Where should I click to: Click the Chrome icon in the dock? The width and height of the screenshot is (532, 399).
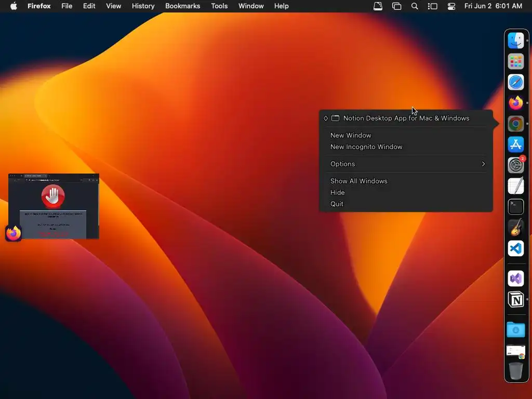click(x=516, y=124)
